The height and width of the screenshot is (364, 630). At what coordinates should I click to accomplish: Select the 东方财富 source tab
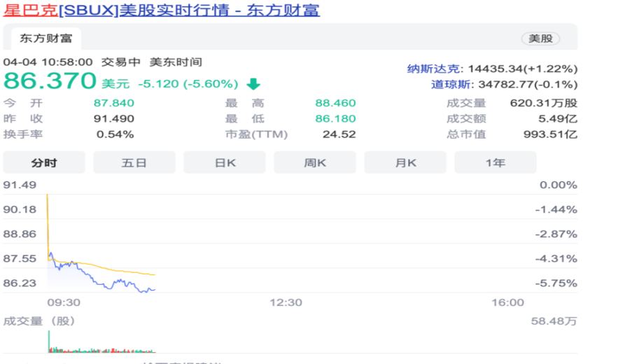[46, 38]
